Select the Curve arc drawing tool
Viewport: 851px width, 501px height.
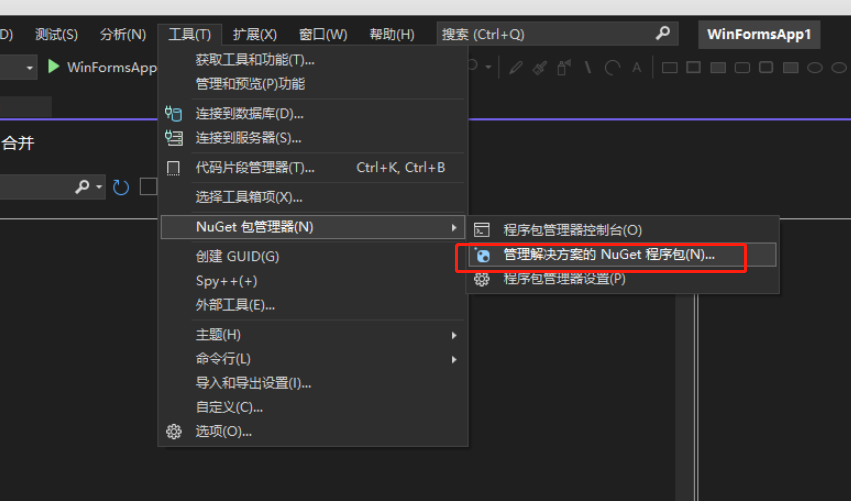click(x=612, y=68)
